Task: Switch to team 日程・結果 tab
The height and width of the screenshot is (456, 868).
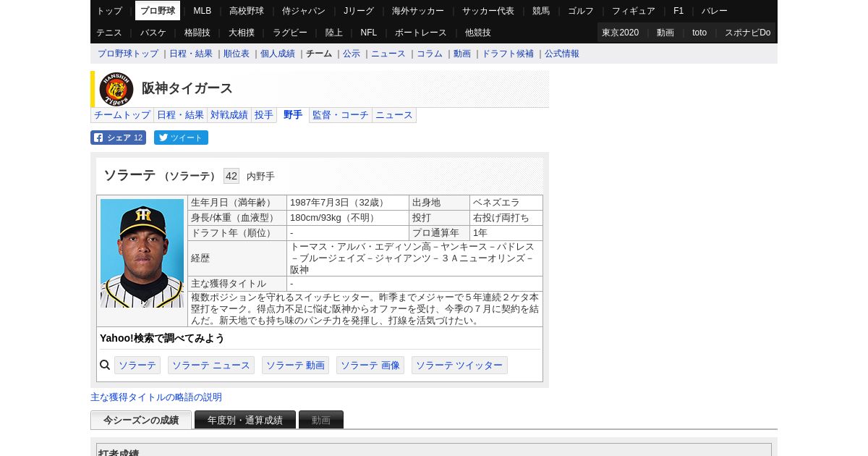Action: 181,115
